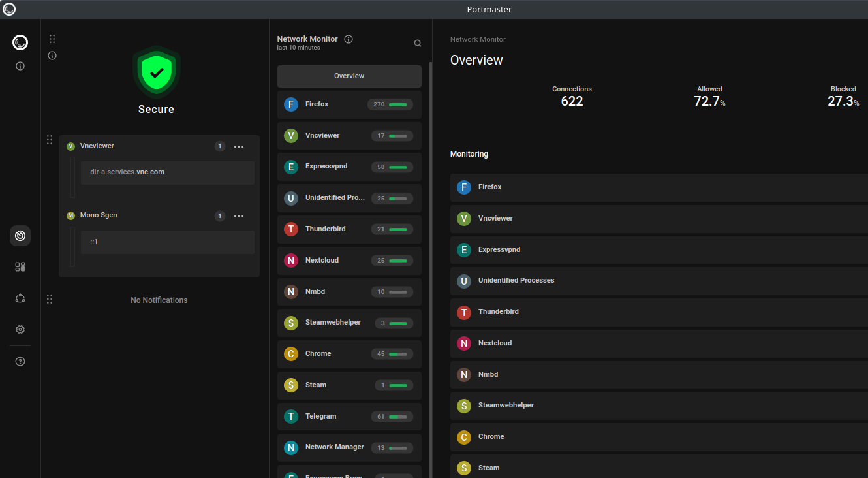Open Telegram entry with 61 connections
Image resolution: width=868 pixels, height=478 pixels.
click(x=349, y=417)
